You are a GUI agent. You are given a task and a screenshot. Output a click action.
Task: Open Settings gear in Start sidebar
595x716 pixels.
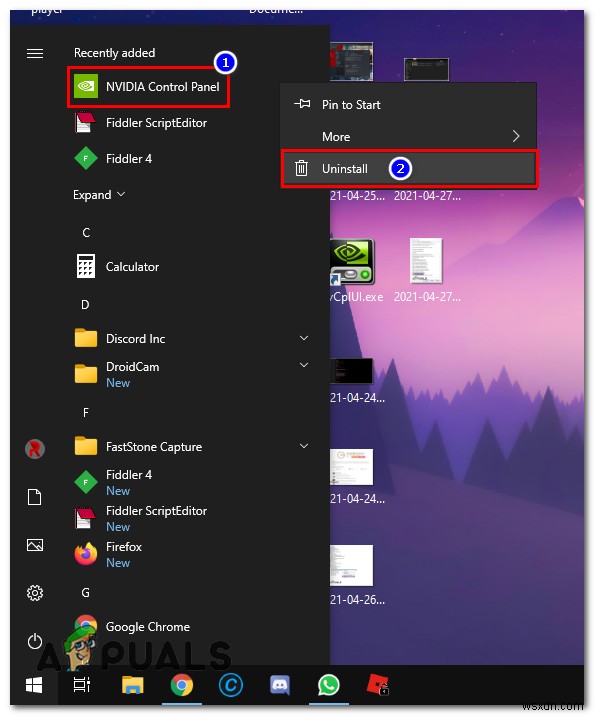(35, 593)
